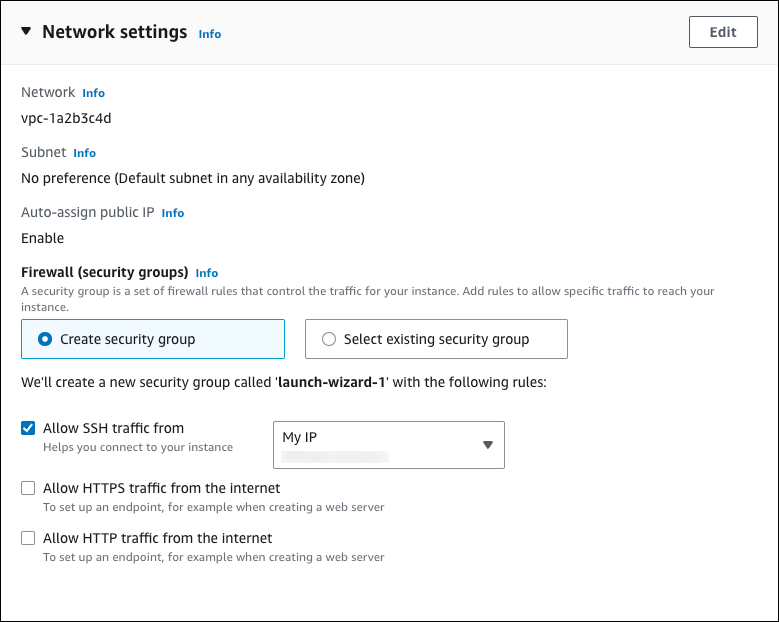Screen dimensions: 779x622
Task: Open Info link for Firewall security groups
Action: (207, 273)
